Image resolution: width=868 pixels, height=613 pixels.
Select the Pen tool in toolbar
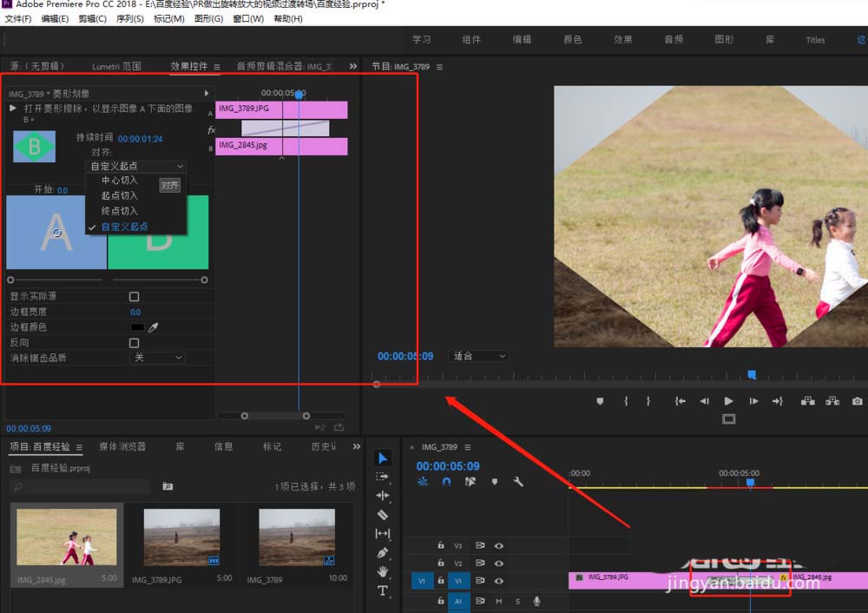(x=383, y=552)
